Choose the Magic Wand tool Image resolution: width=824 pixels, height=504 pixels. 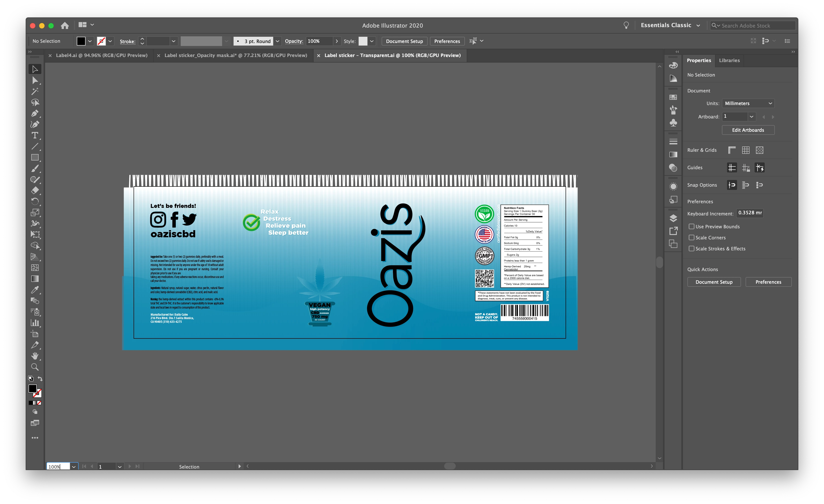pos(34,91)
